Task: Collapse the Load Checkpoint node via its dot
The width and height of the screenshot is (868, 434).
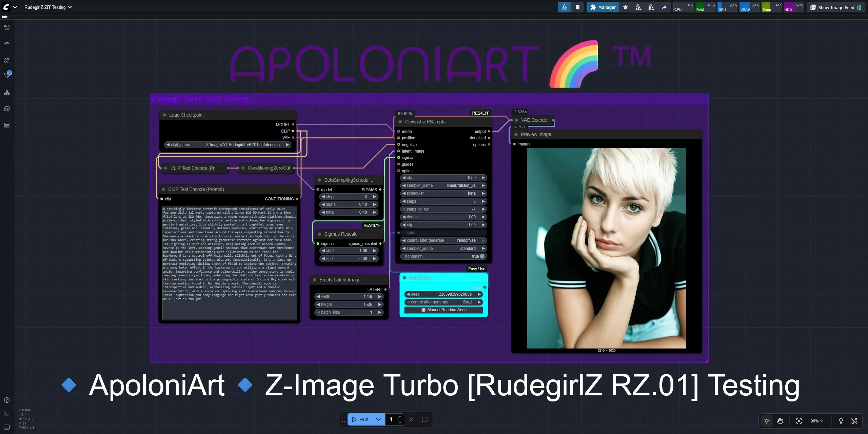Action: (x=164, y=115)
